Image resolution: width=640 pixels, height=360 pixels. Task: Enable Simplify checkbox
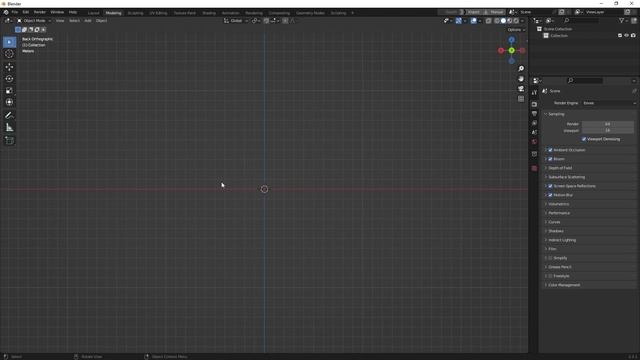(550, 258)
